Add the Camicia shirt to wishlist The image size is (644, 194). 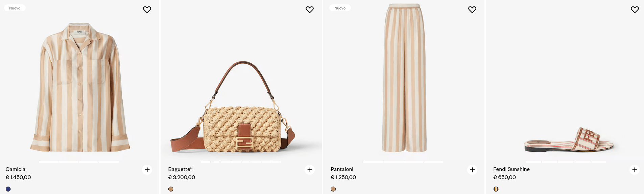(147, 10)
